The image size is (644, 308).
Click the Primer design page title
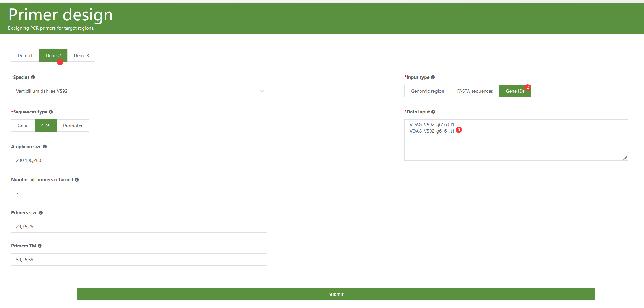61,15
